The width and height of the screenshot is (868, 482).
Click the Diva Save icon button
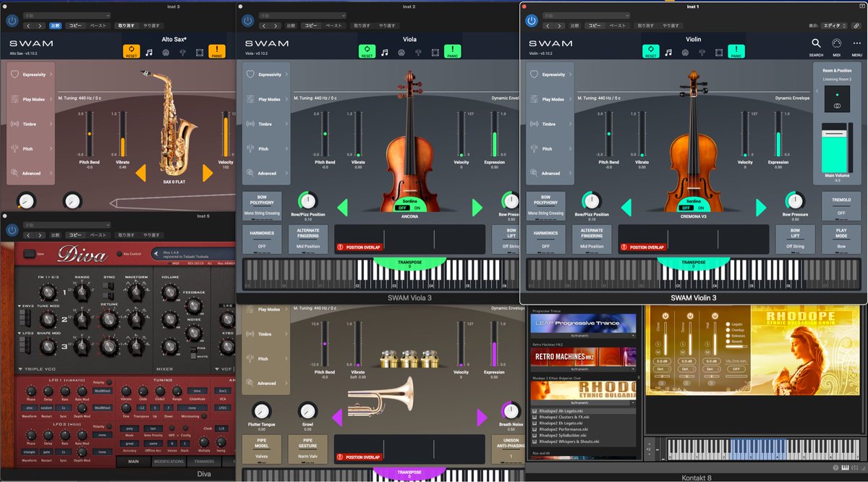click(30, 253)
